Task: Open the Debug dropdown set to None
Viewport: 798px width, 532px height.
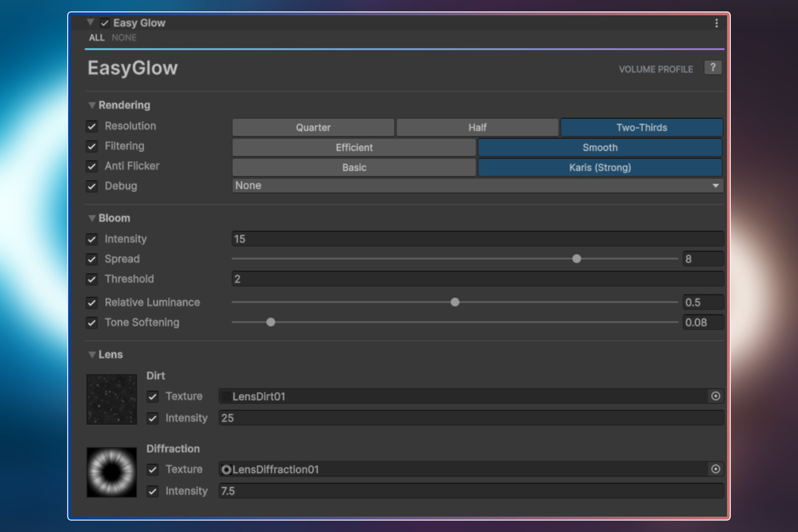Action: pyautogui.click(x=477, y=186)
